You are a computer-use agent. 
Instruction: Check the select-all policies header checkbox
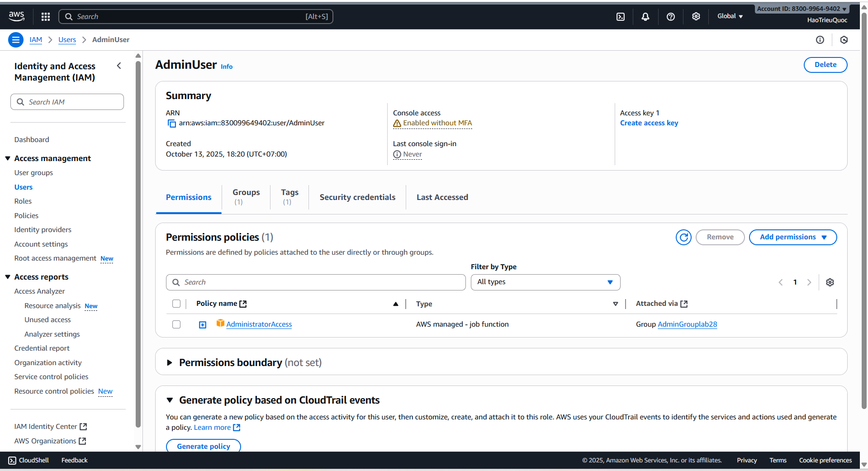coord(176,304)
